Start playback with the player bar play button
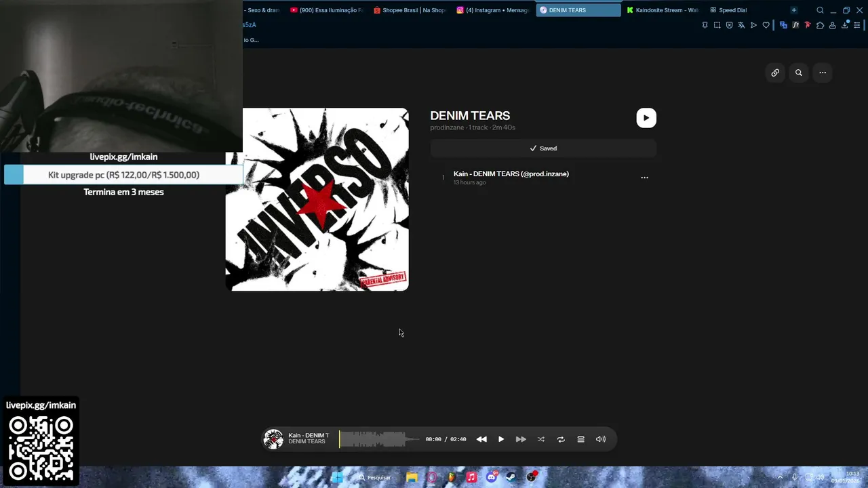868x488 pixels. (501, 439)
